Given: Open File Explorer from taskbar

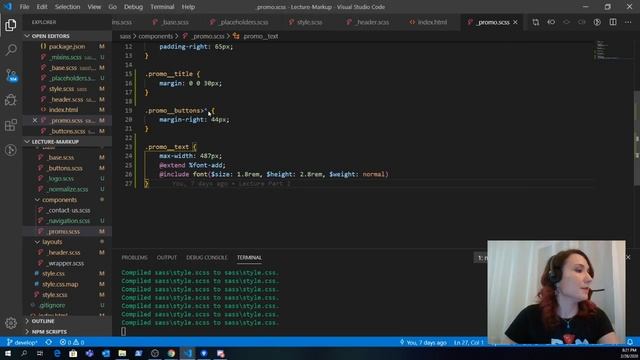Looking at the screenshot, I should tap(122, 353).
